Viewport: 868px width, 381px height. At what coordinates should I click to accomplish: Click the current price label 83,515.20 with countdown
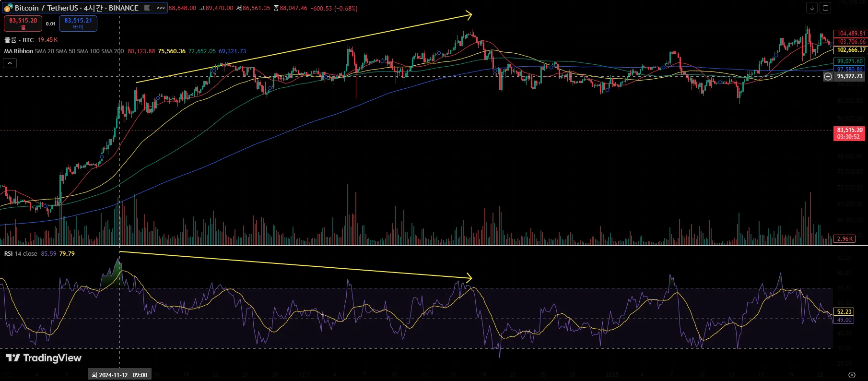pyautogui.click(x=850, y=133)
